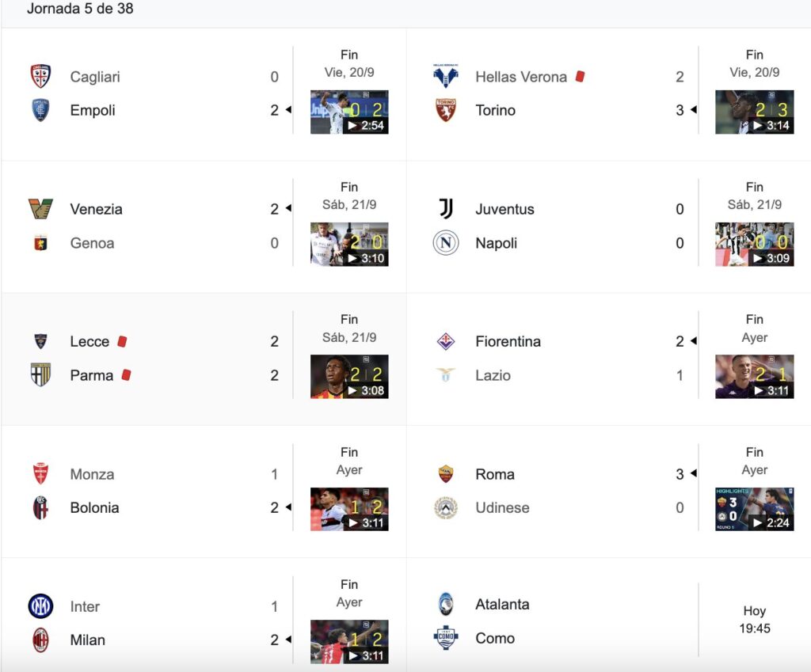Click the Hoy 19:45 kickoff time
The height and width of the screenshot is (672, 811).
pyautogui.click(x=754, y=619)
